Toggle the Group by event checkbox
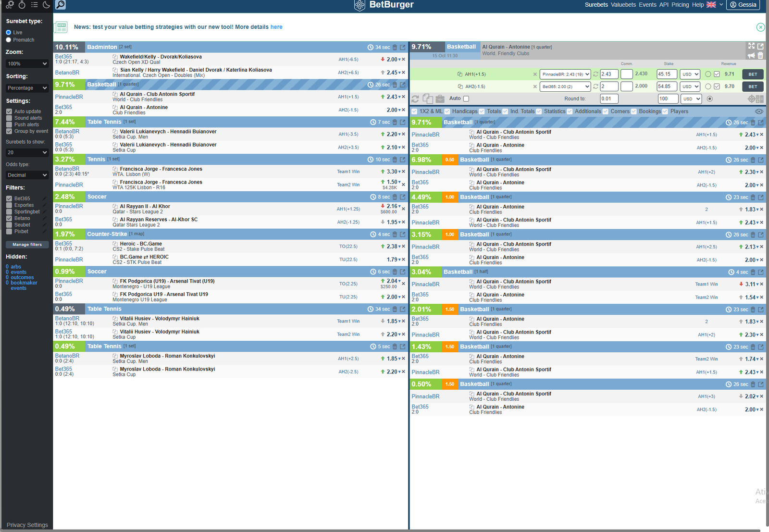Viewport: 769px width, 532px height. click(9, 131)
